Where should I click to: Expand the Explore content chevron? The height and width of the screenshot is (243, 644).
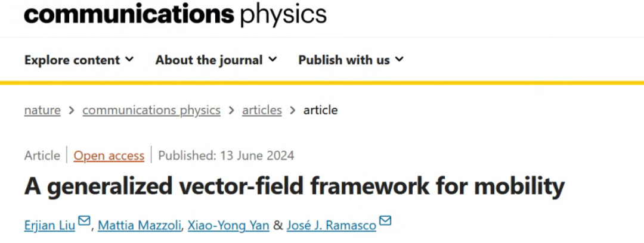[x=129, y=60]
